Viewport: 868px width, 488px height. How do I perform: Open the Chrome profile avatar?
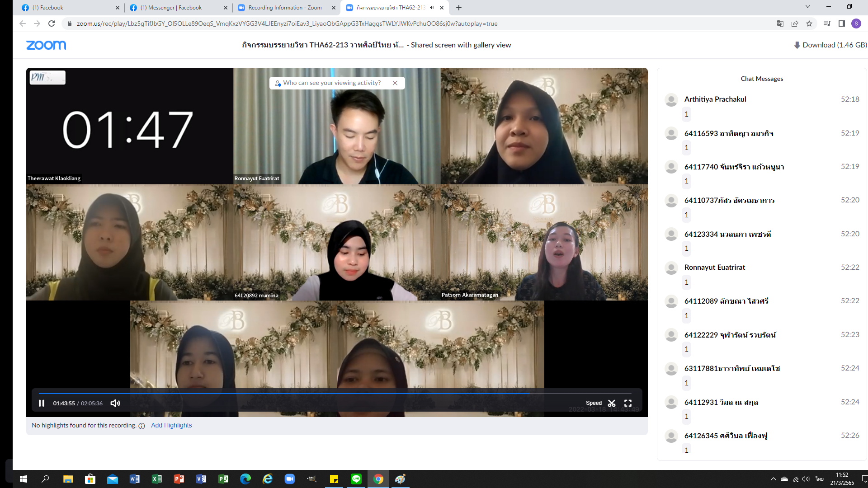coord(856,23)
